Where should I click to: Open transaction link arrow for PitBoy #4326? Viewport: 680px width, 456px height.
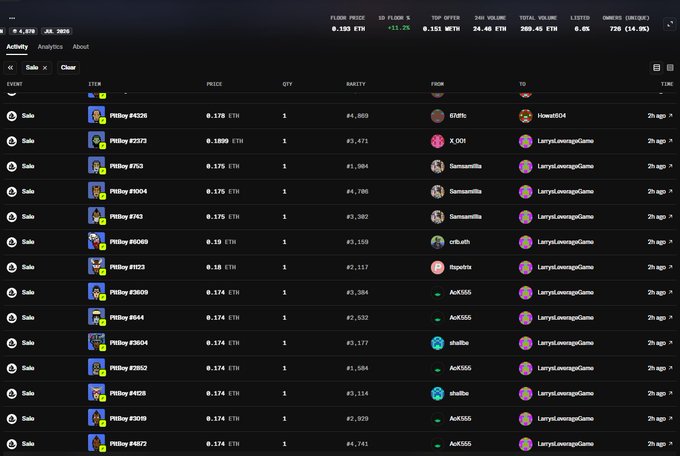(x=670, y=115)
